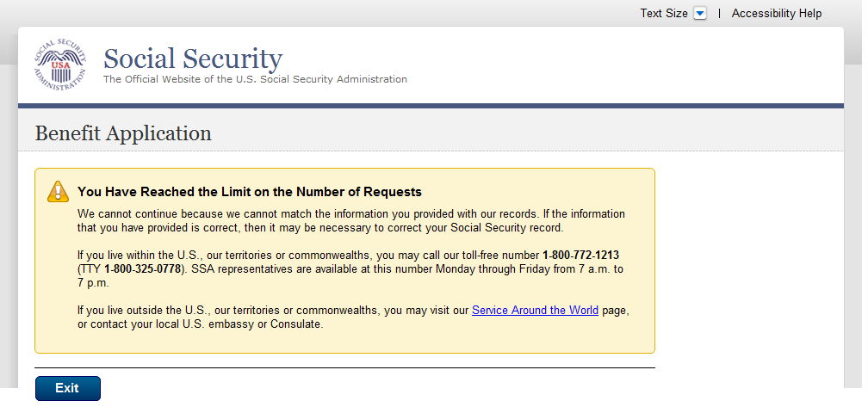Open the Accessibility Help link

(776, 14)
